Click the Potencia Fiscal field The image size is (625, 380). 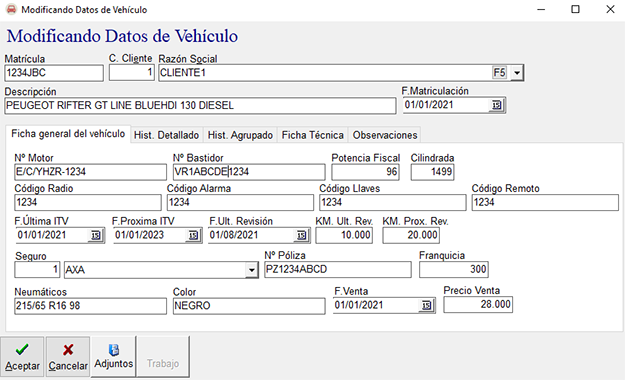pyautogui.click(x=366, y=172)
